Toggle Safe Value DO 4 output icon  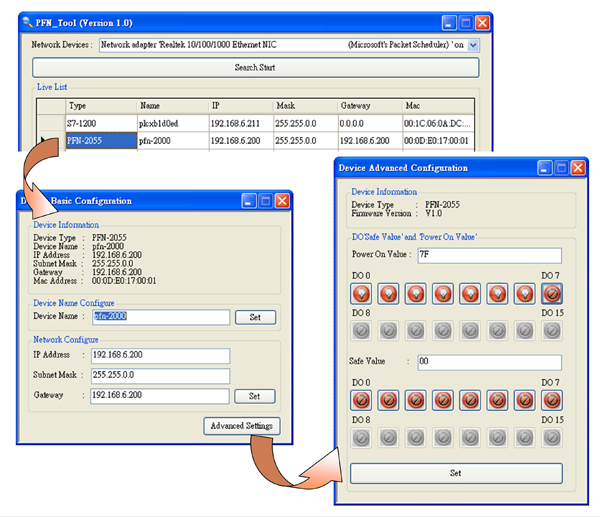[470, 400]
